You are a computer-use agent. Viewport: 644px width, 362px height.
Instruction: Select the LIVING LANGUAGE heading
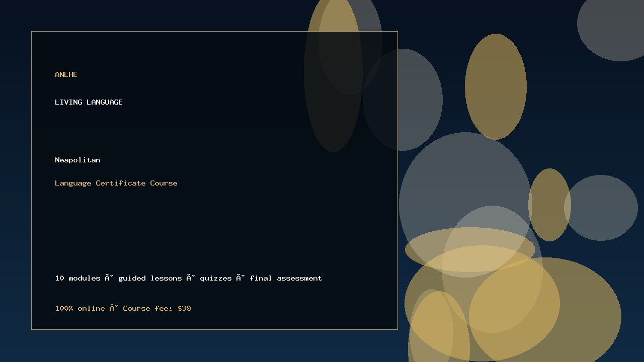click(x=89, y=102)
